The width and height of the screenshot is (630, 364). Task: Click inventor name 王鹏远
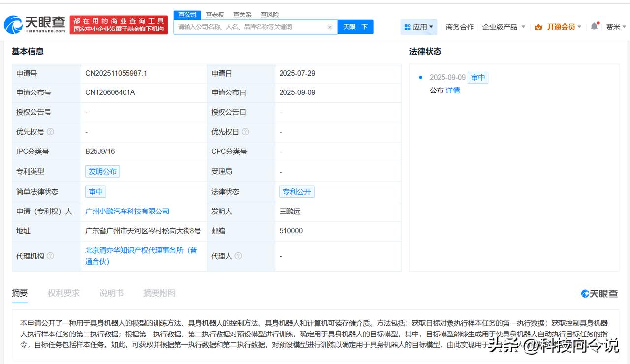pyautogui.click(x=290, y=211)
